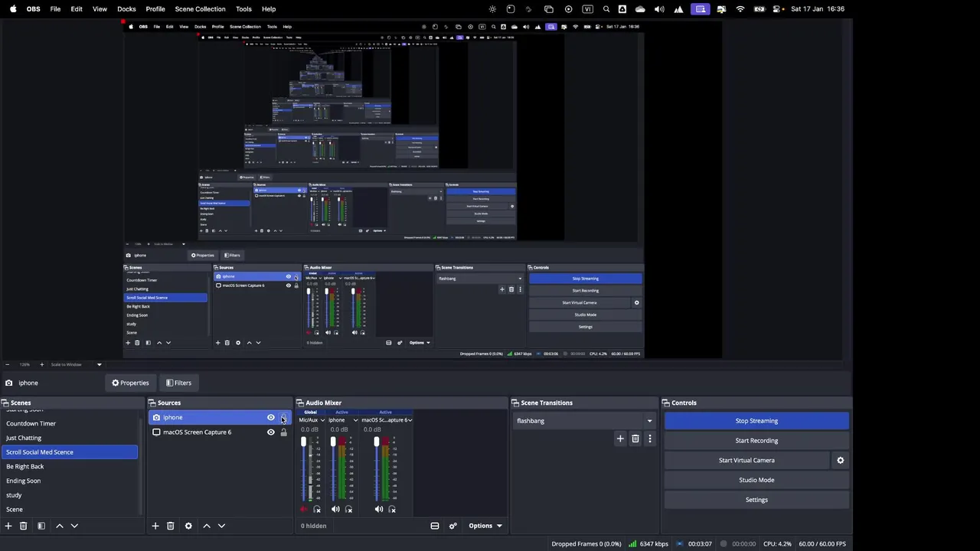Switch the audio mixer layout icon
Image resolution: width=980 pixels, height=551 pixels.
pos(435,526)
